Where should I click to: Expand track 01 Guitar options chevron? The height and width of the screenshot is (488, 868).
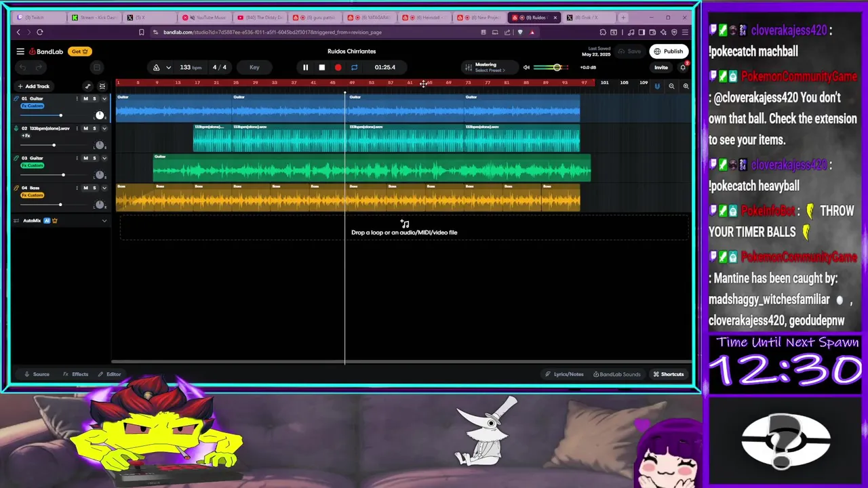coord(104,99)
